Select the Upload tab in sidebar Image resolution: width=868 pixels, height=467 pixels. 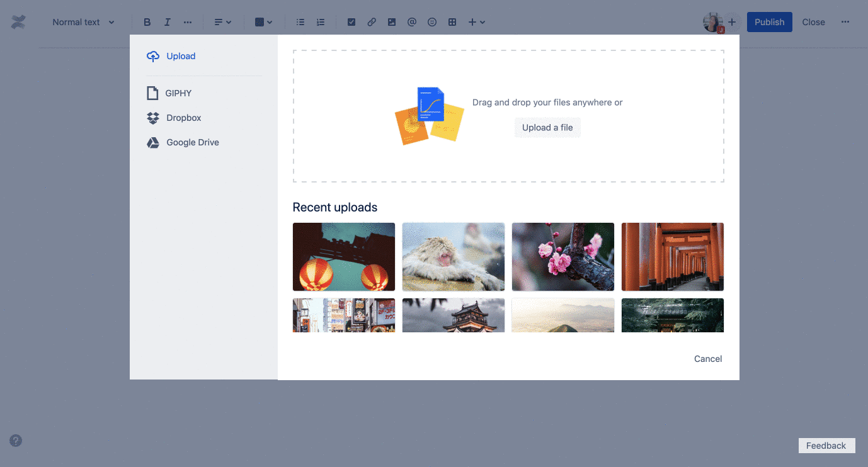171,56
